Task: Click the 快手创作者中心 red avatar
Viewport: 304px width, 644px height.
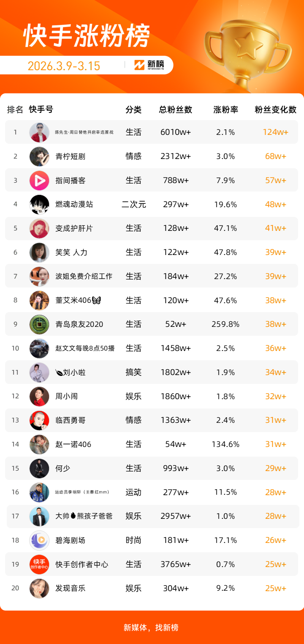Action: click(39, 565)
